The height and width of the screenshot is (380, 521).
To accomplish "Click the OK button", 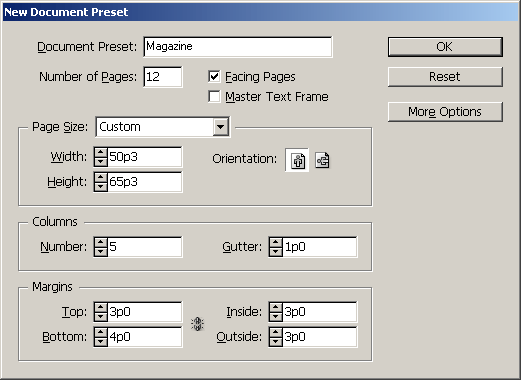I will [445, 47].
